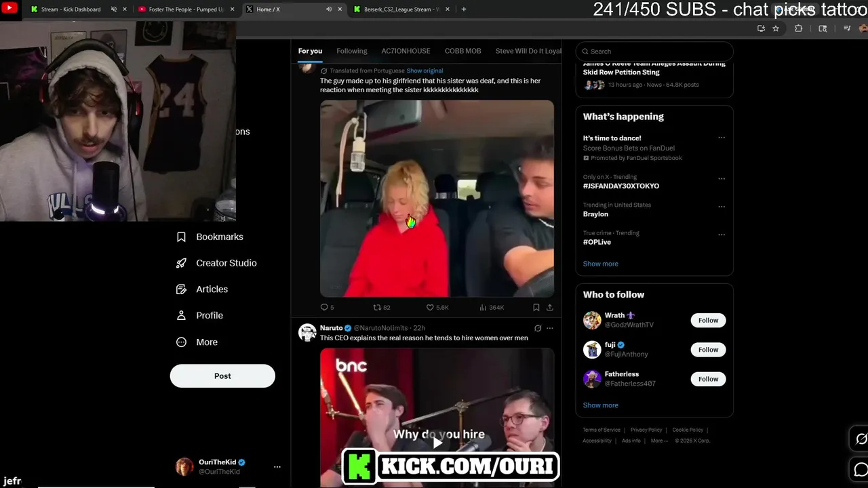This screenshot has width=868, height=488.
Task: Select Steve Will Do It Loyal tab
Action: click(x=528, y=51)
